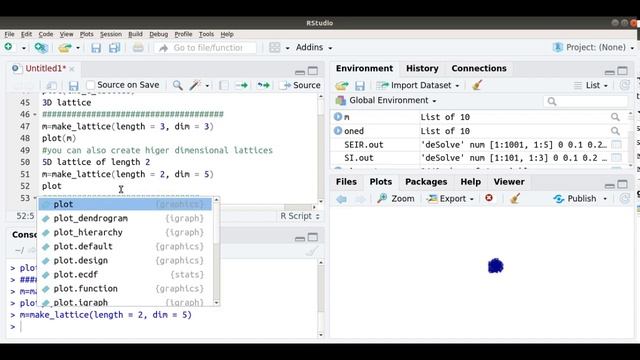Select plot.design autocomplete suggestion
Screen dimensions: 640x360
click(x=125, y=260)
